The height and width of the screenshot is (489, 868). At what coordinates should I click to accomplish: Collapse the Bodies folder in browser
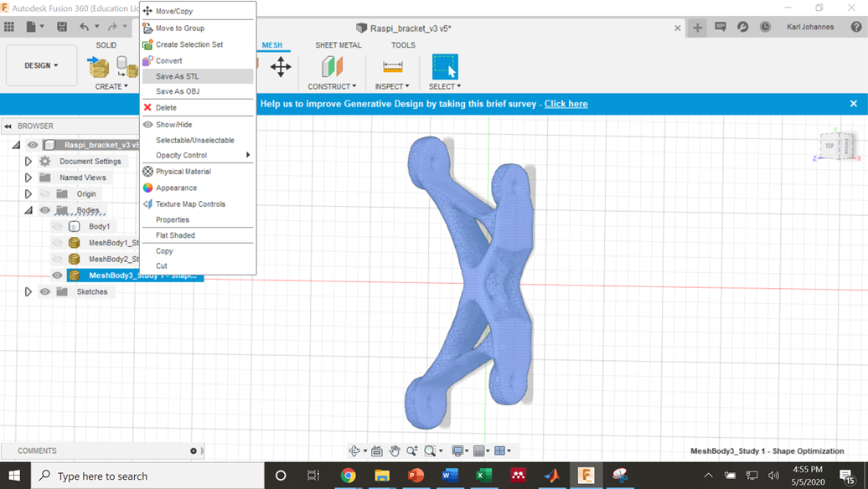pos(28,210)
